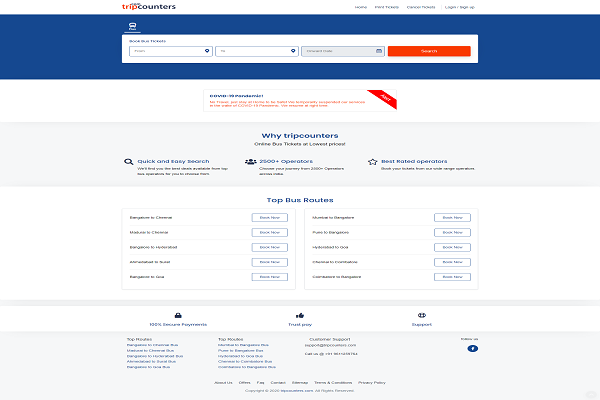Click the Secure Payments lock icon

point(178,315)
